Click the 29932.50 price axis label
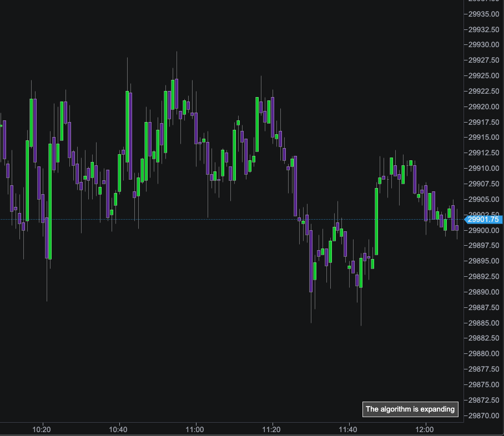Screen dimensions: 504x436 point(484,29)
